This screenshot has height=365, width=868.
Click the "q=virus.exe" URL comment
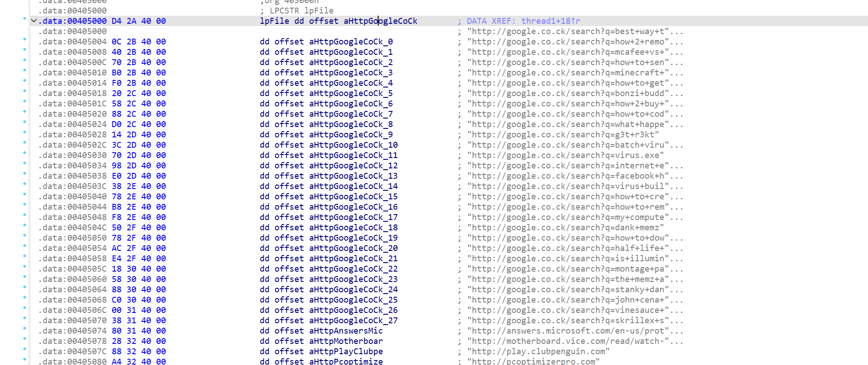tap(565, 155)
